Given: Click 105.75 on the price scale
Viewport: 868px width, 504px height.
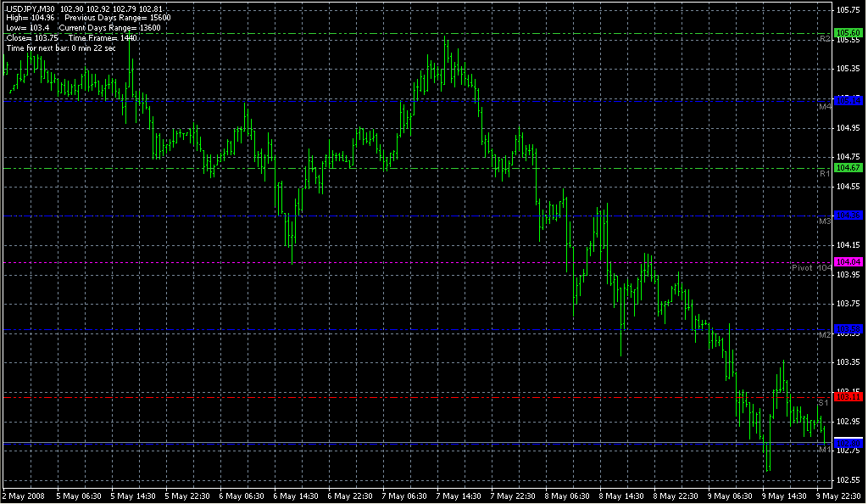Looking at the screenshot, I should click(849, 10).
